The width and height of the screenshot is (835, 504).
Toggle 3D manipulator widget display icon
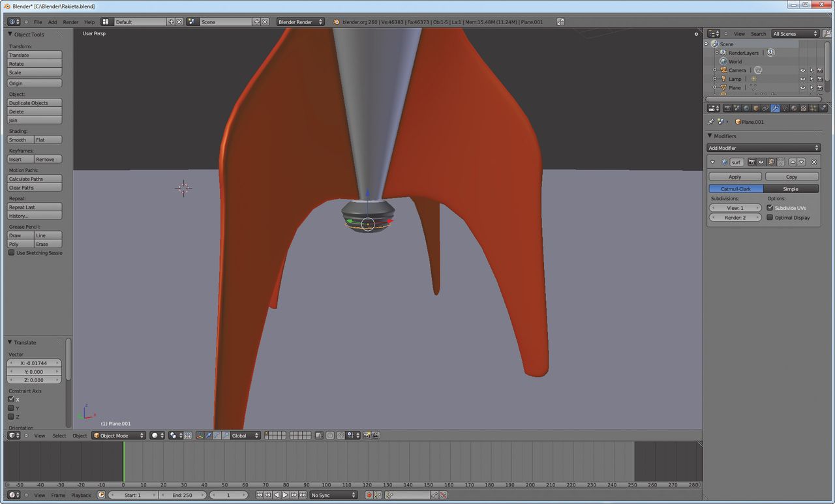click(x=200, y=436)
